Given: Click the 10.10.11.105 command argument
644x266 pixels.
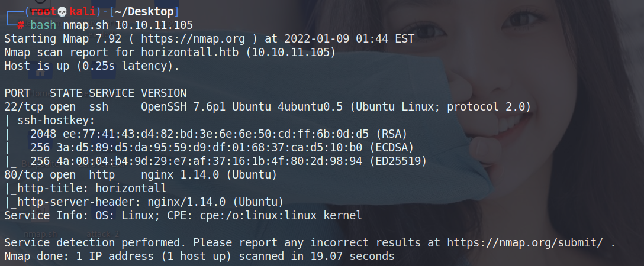Looking at the screenshot, I should [x=154, y=25].
